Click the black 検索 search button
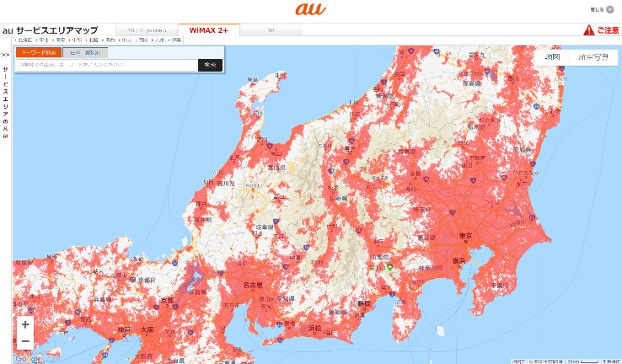Viewport: 622px width, 364px height. (x=210, y=65)
